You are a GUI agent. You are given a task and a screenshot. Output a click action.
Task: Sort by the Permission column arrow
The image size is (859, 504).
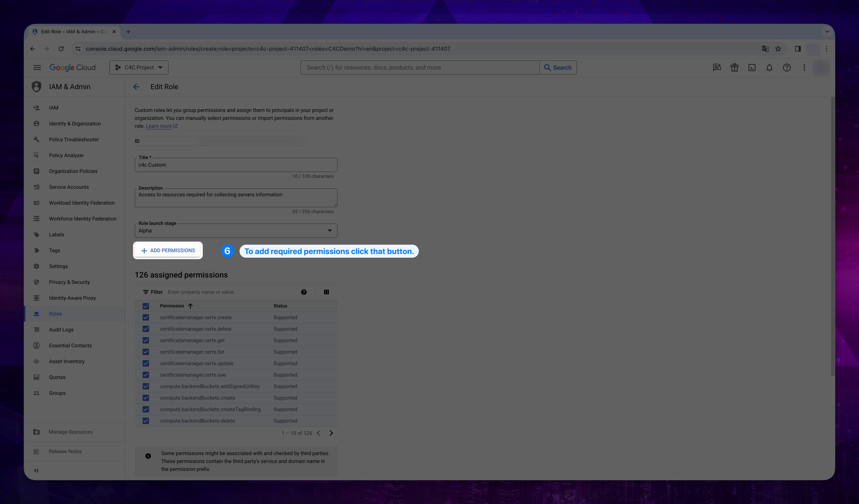(x=190, y=306)
